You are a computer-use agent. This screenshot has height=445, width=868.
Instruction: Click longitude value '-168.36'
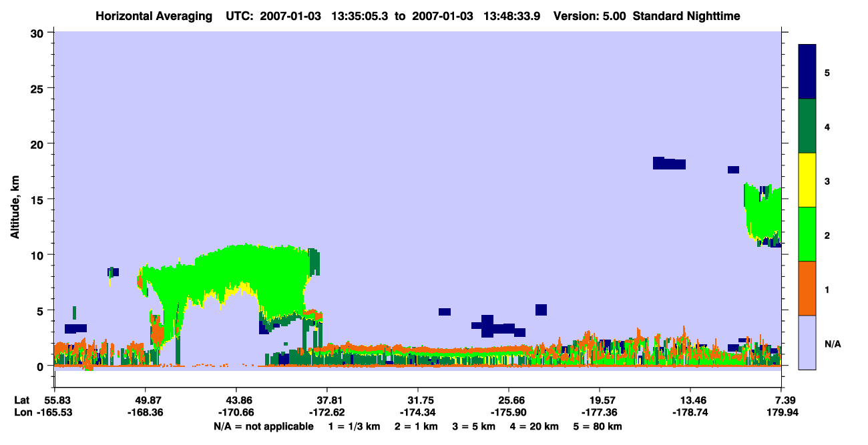point(145,412)
